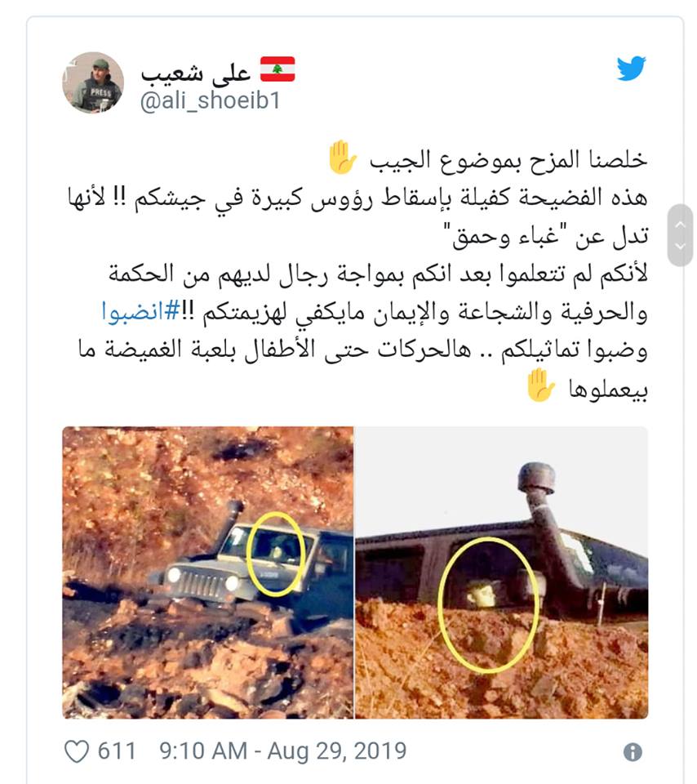Open the author's profile avatar photo
This screenshot has width=697, height=784.
93,82
